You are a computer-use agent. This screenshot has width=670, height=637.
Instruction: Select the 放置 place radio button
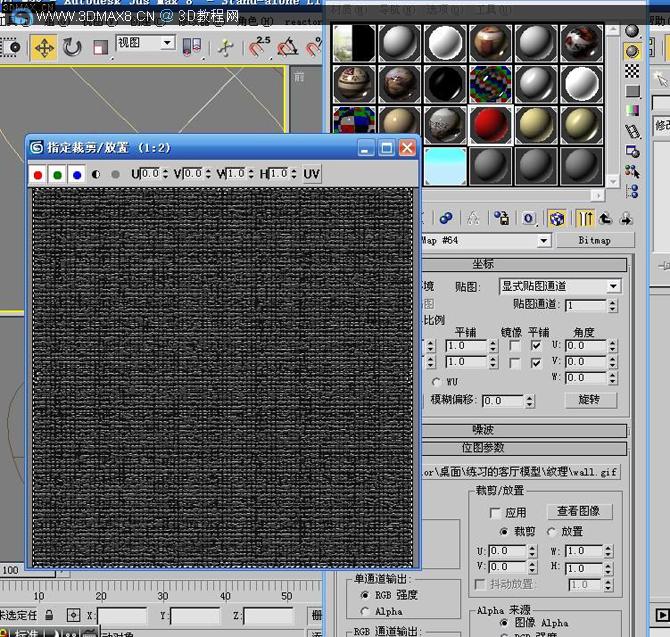[551, 531]
